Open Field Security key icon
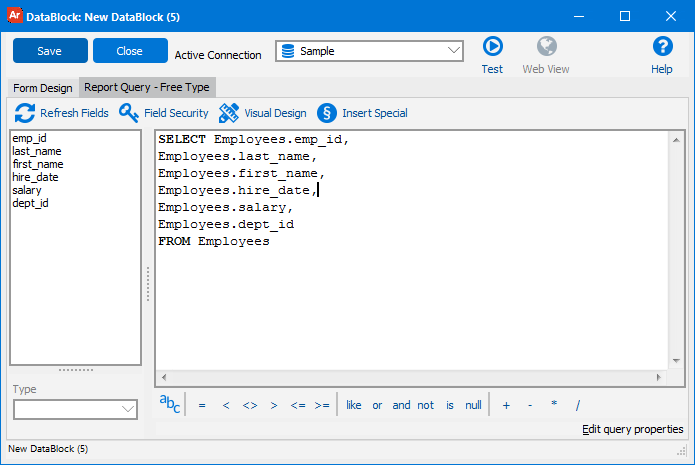This screenshot has width=695, height=465. pyautogui.click(x=129, y=113)
